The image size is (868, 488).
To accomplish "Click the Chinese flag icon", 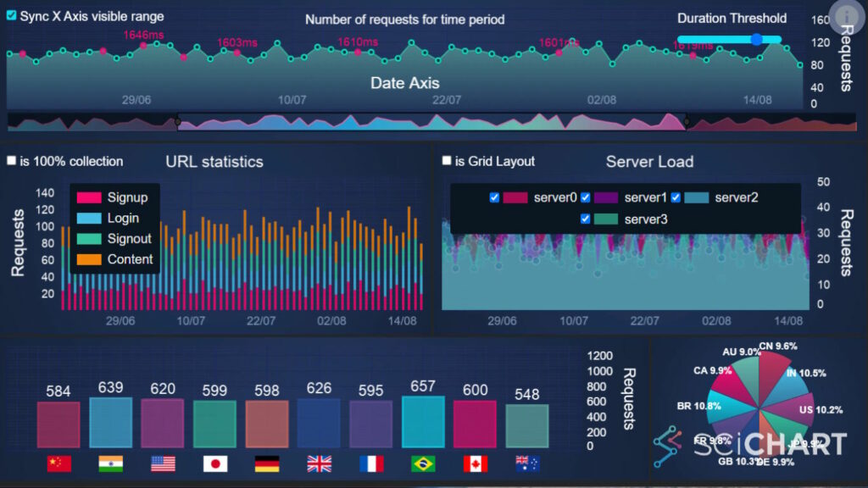I will (x=58, y=463).
